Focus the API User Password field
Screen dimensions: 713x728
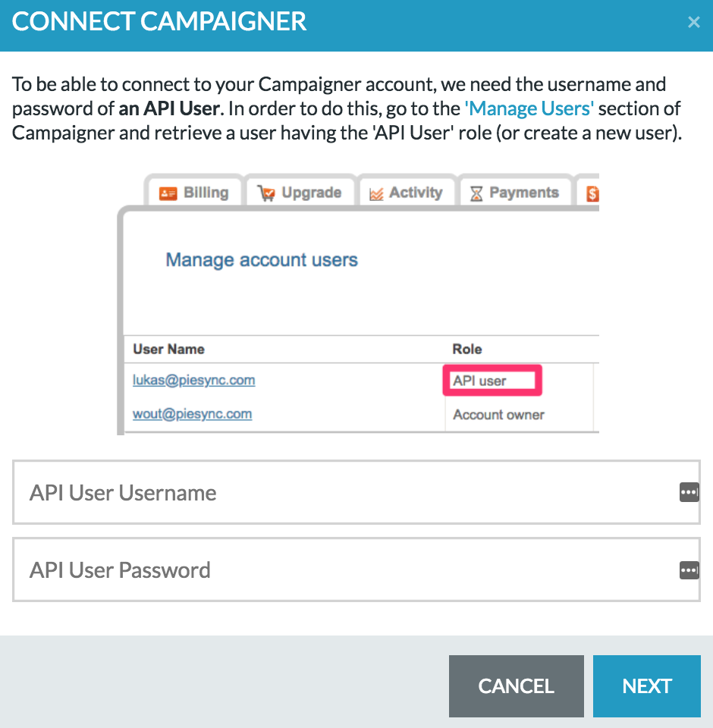356,570
